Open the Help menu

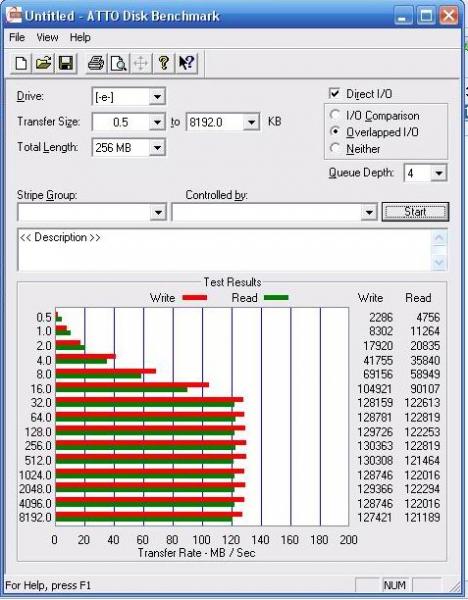click(80, 38)
